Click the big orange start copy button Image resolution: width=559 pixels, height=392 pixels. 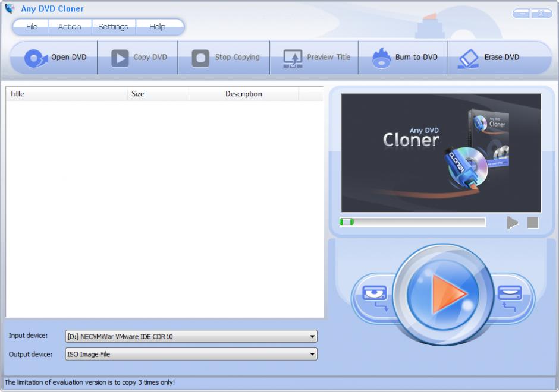(x=443, y=294)
